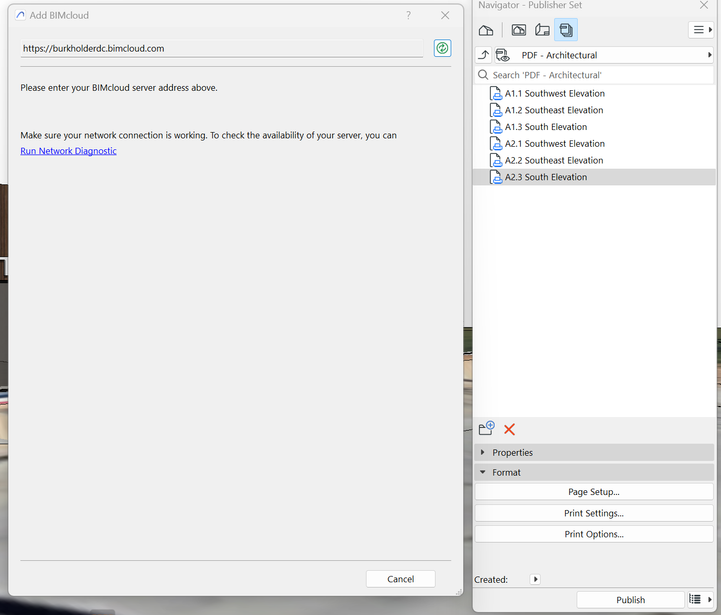This screenshot has height=615, width=721.
Task: Open Print Options dialog
Action: 594,534
